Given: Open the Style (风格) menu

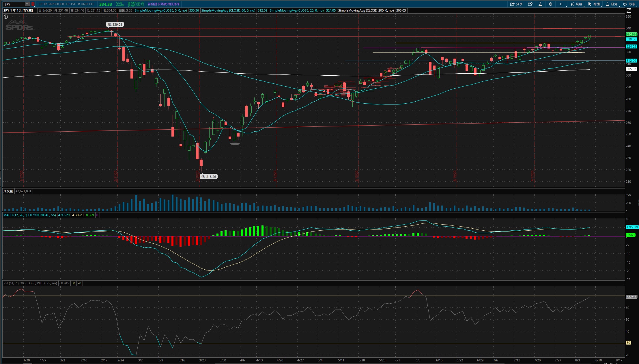Looking at the screenshot, I should pos(577,4).
